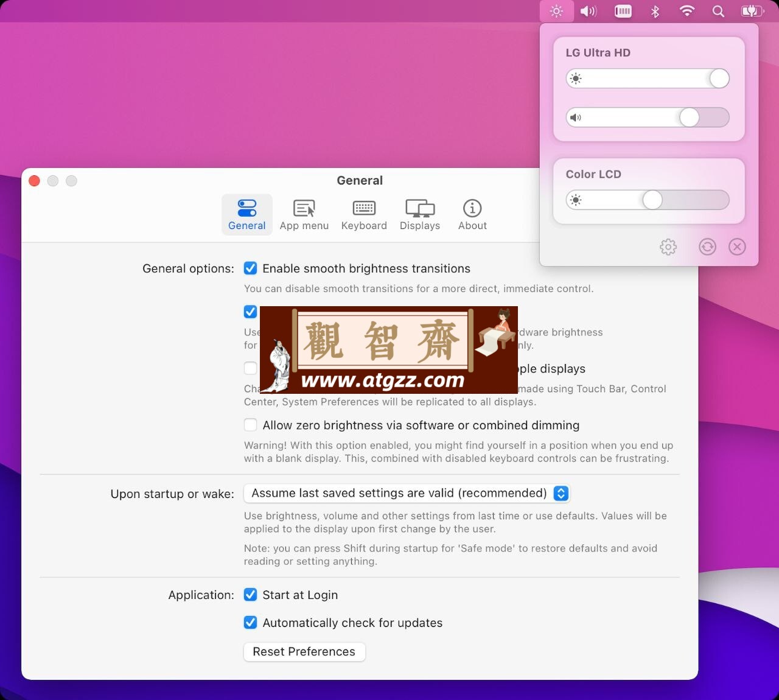This screenshot has width=779, height=700.
Task: Open the About tab
Action: pyautogui.click(x=472, y=215)
